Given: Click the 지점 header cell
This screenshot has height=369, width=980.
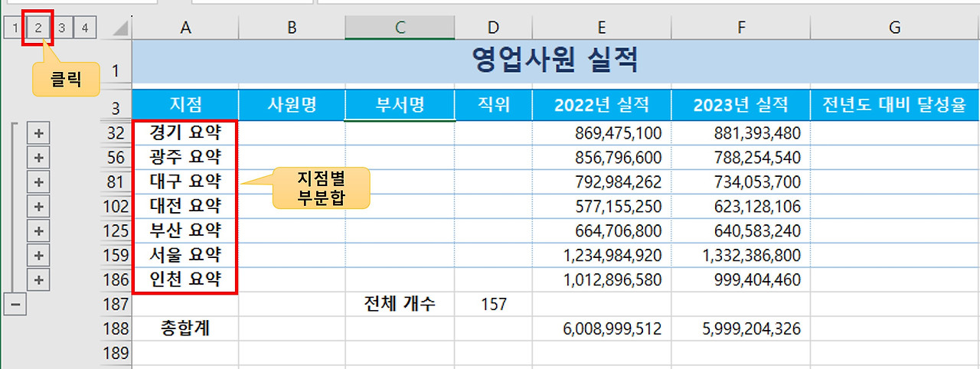Looking at the screenshot, I should click(185, 106).
